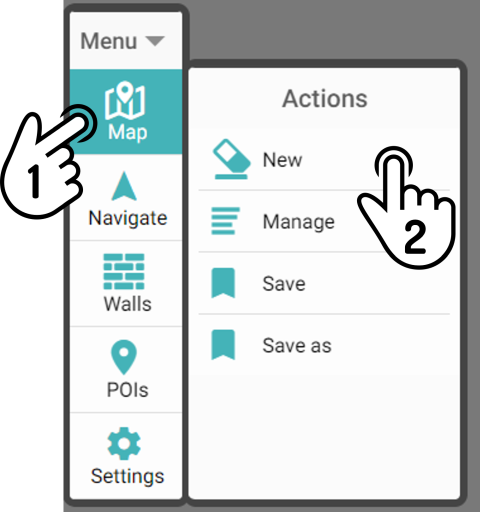Go to the POIs section label
480x512 pixels.
(127, 390)
